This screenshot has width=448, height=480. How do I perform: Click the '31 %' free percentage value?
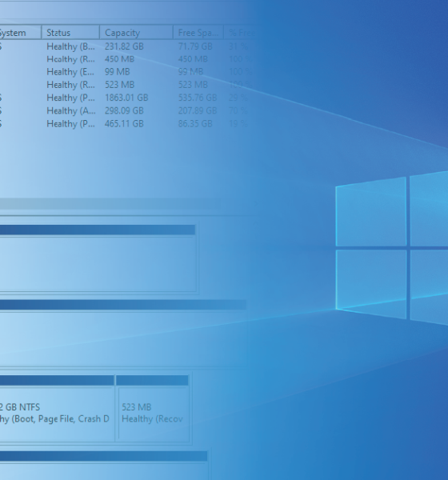(x=238, y=46)
